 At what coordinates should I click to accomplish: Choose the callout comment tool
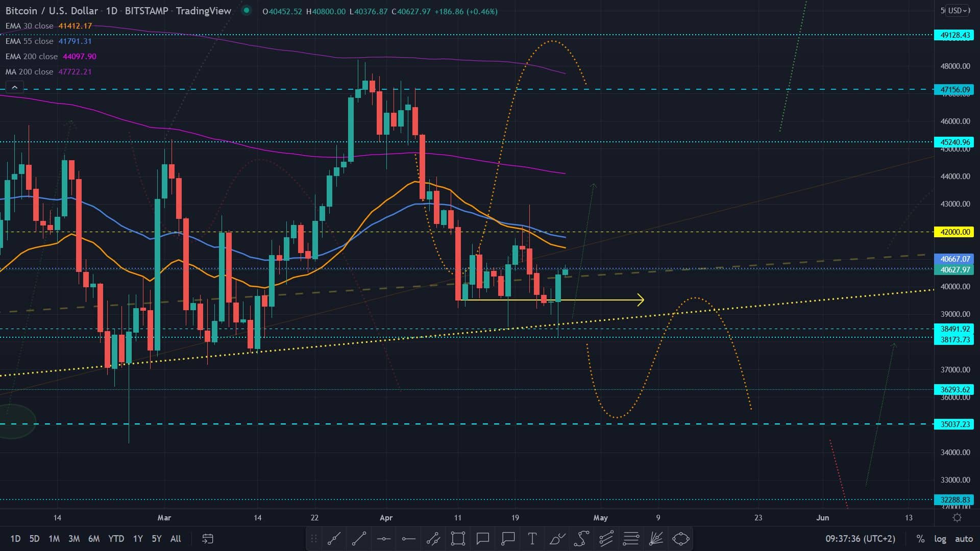pyautogui.click(x=483, y=538)
